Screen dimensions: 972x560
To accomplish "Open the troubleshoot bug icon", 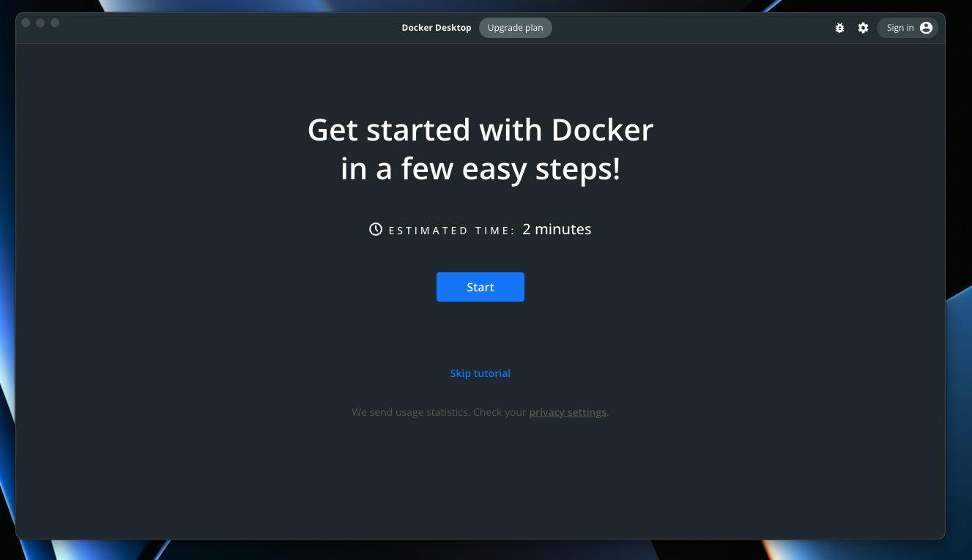I will coord(839,28).
